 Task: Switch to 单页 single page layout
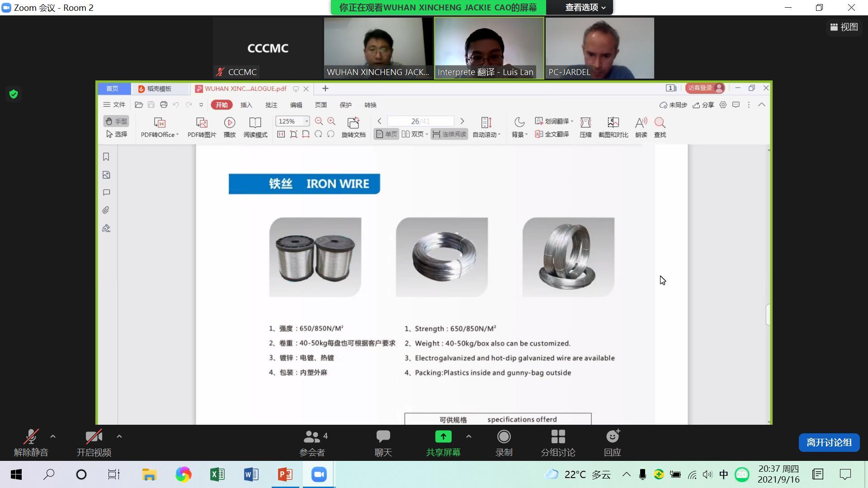(387, 134)
